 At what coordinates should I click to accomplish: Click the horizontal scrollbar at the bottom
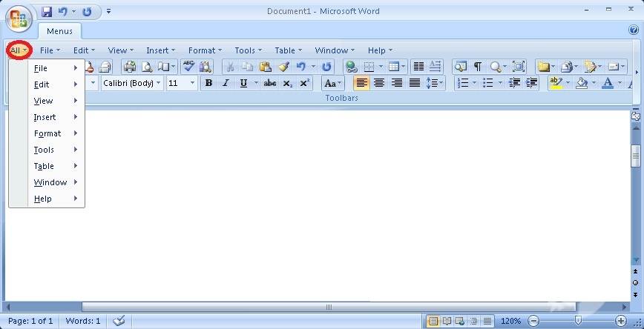(329, 306)
